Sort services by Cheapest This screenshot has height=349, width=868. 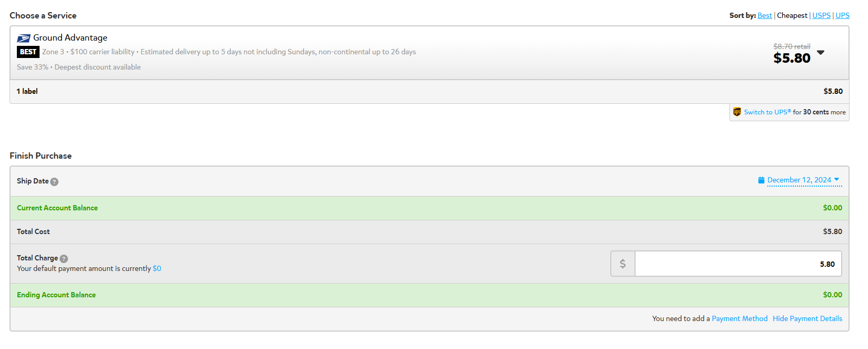(x=792, y=16)
